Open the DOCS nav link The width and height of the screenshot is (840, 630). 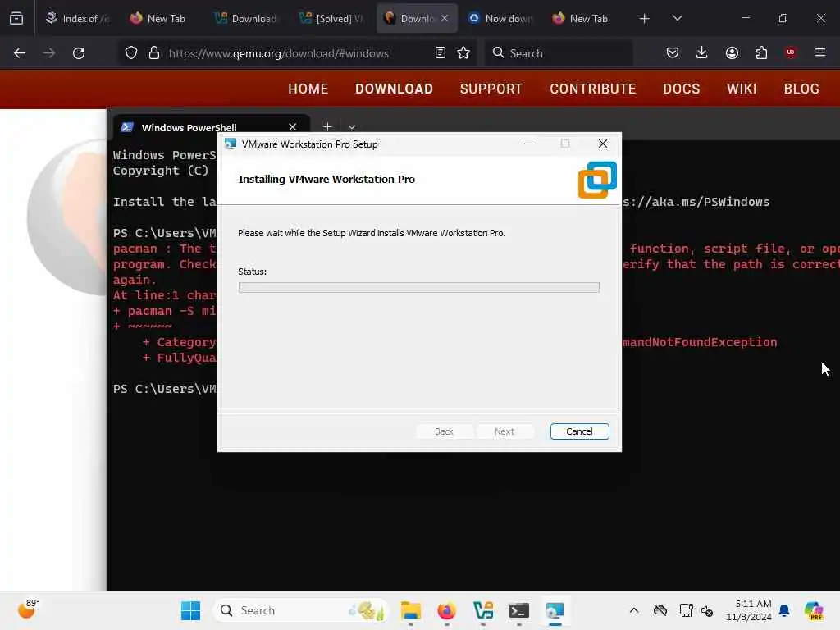point(682,89)
